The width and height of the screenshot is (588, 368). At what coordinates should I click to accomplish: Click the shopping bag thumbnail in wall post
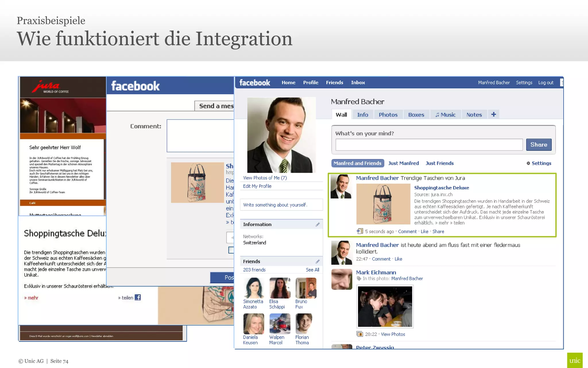pyautogui.click(x=383, y=204)
